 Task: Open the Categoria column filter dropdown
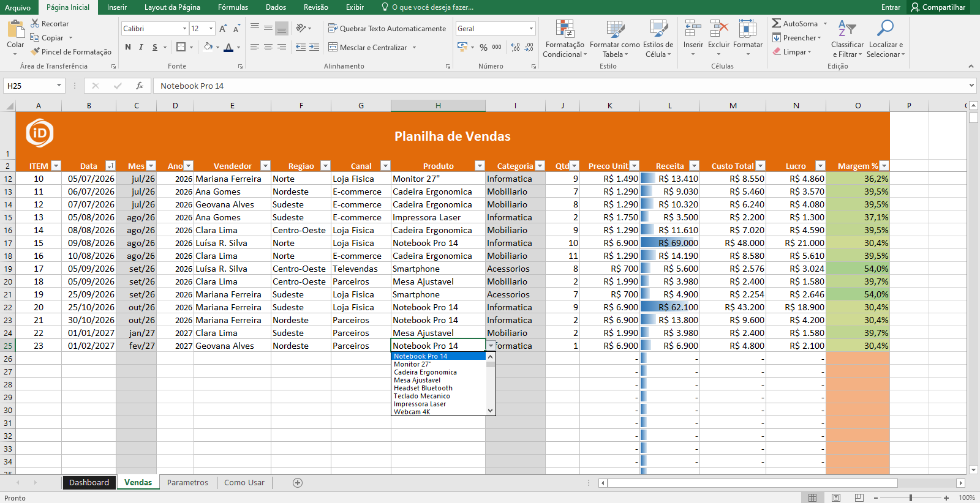point(540,166)
